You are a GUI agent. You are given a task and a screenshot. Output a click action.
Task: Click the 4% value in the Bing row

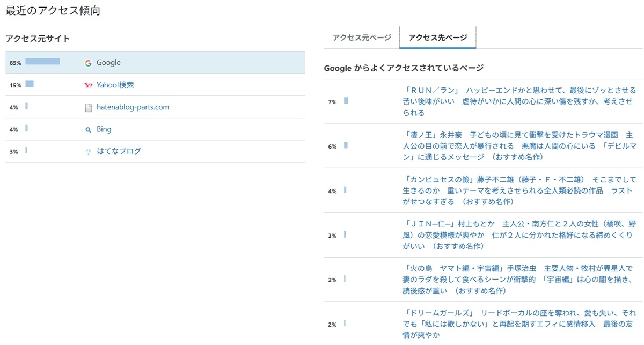pyautogui.click(x=13, y=130)
